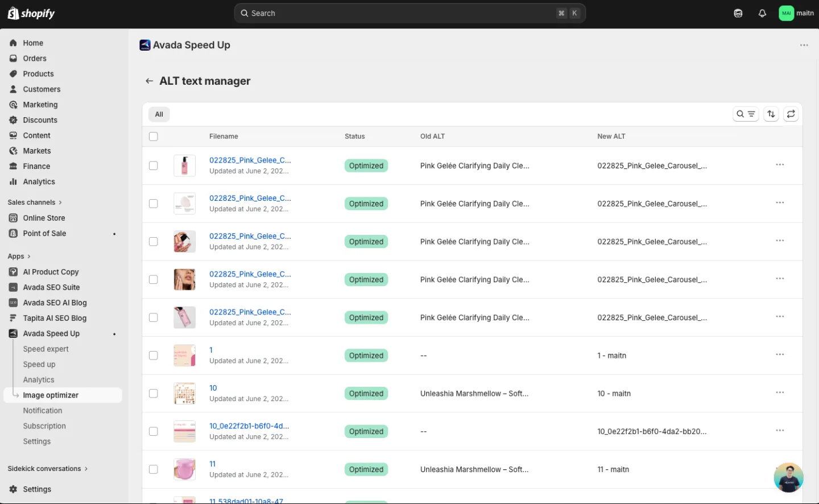Click the Content icon in sidebar
Image resolution: width=819 pixels, height=504 pixels.
coord(13,135)
